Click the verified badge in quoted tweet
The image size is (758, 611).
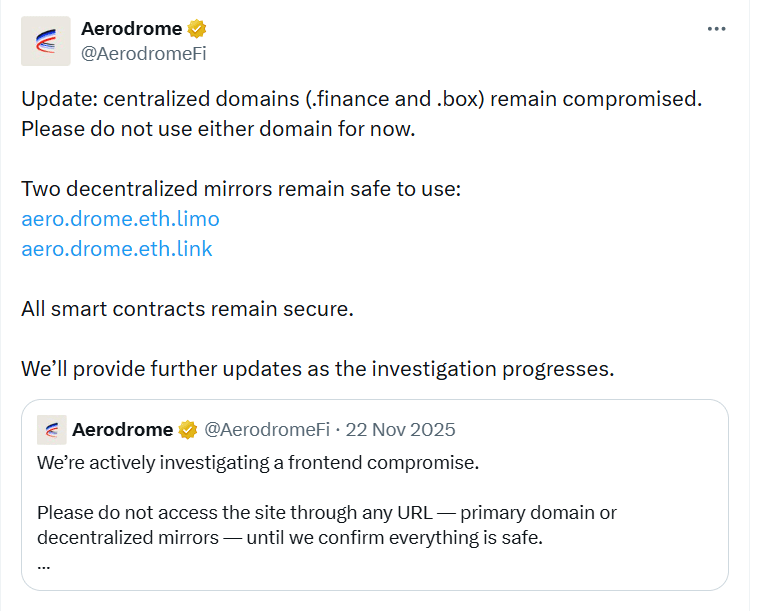point(187,430)
